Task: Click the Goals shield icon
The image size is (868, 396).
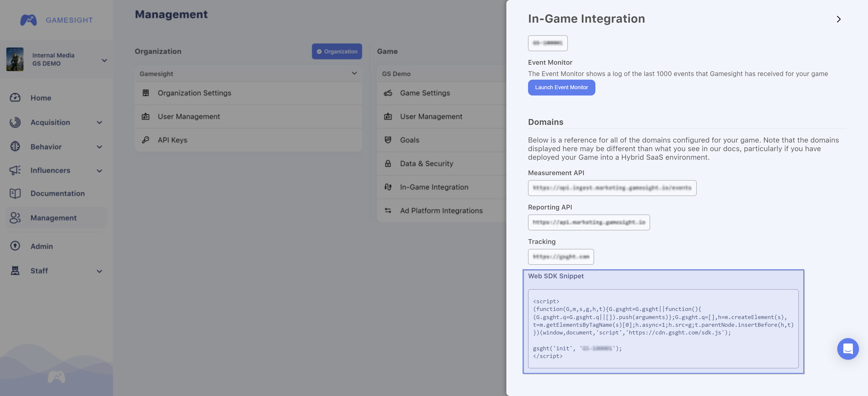Action: point(388,140)
